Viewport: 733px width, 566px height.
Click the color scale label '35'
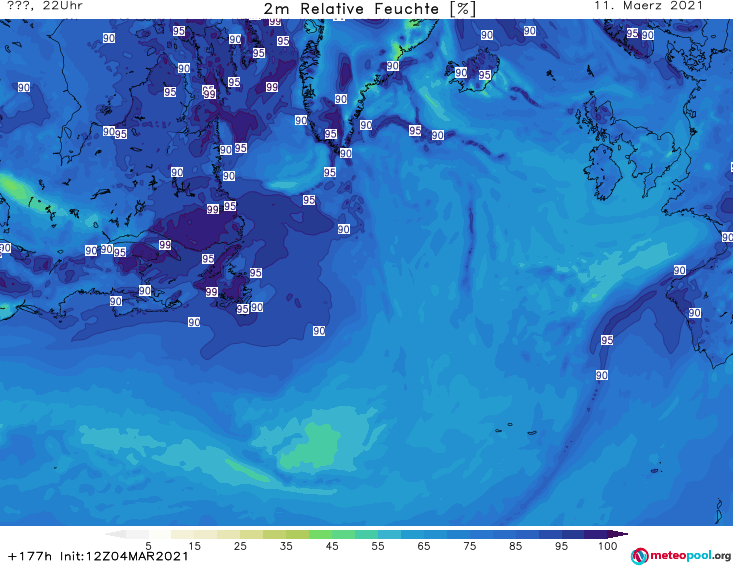click(x=286, y=546)
